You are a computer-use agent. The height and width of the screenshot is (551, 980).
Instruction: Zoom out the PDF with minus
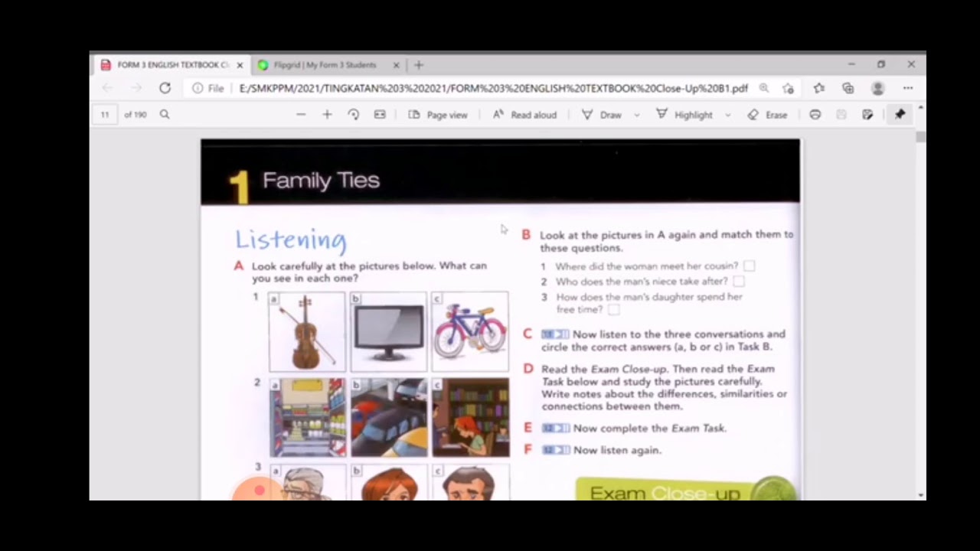coord(301,114)
